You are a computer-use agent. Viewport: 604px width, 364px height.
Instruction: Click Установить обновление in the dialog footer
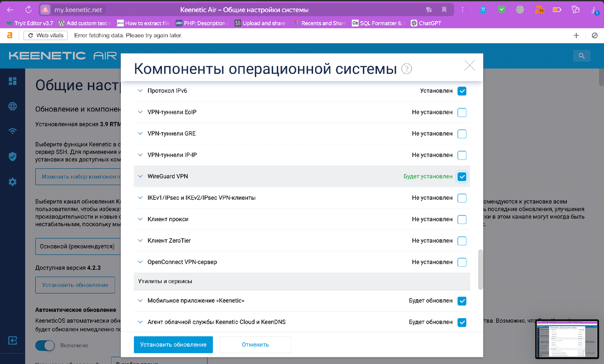[173, 345]
